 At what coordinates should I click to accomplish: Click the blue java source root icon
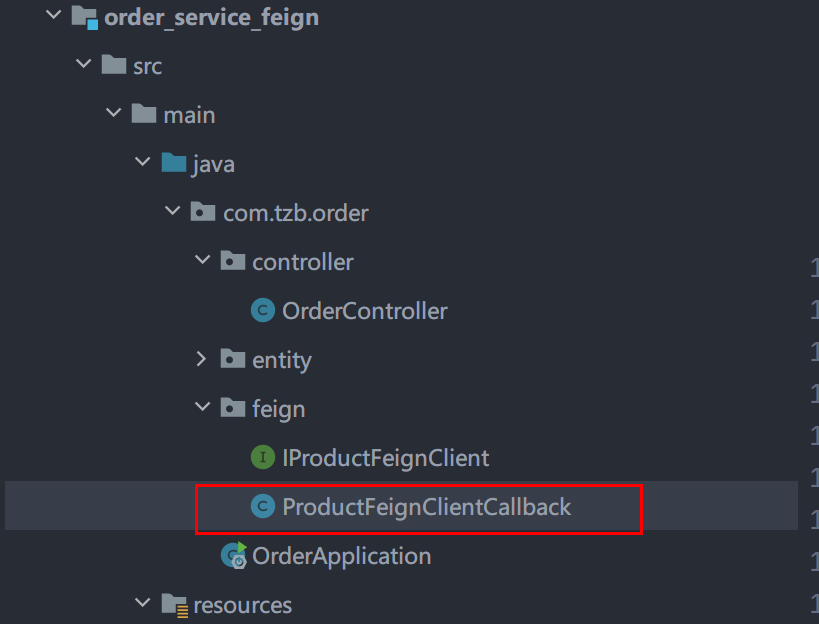(x=173, y=164)
